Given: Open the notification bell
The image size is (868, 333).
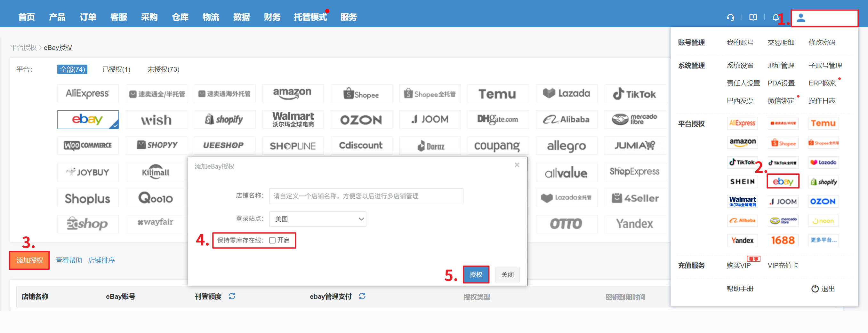Looking at the screenshot, I should [775, 17].
